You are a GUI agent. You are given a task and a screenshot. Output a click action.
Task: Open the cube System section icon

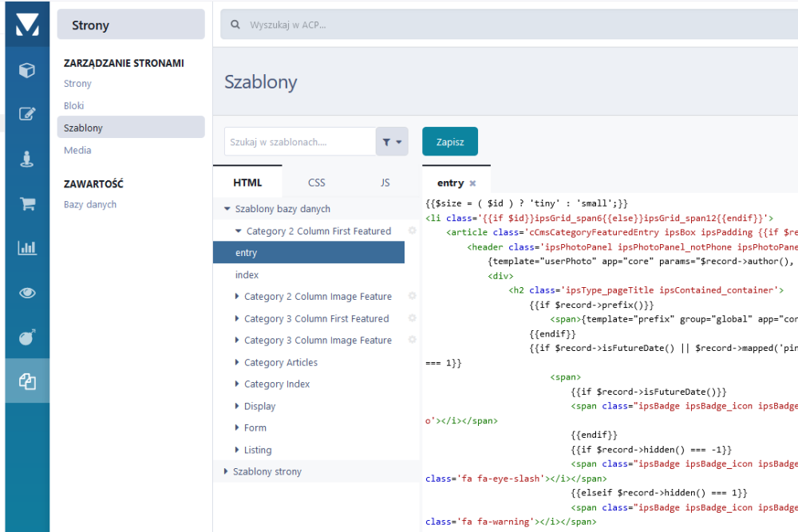tap(26, 70)
